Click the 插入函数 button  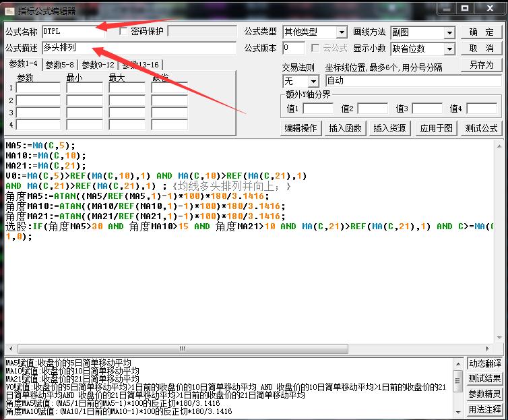pyautogui.click(x=345, y=128)
